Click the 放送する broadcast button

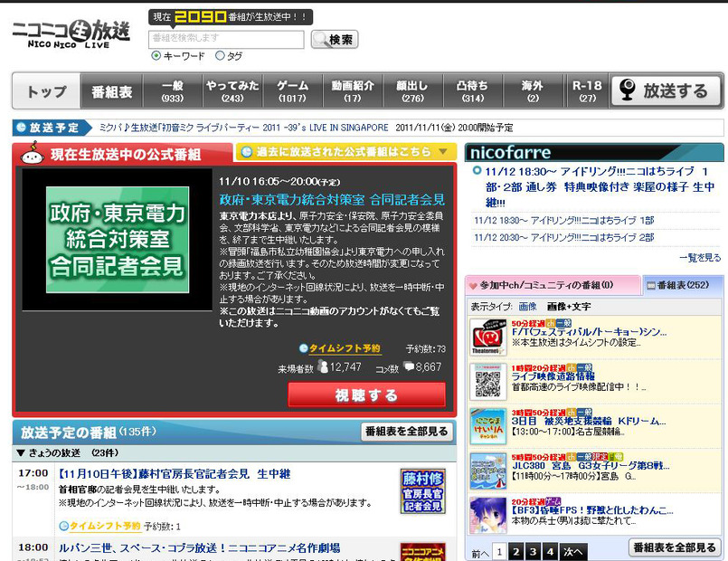click(x=667, y=90)
